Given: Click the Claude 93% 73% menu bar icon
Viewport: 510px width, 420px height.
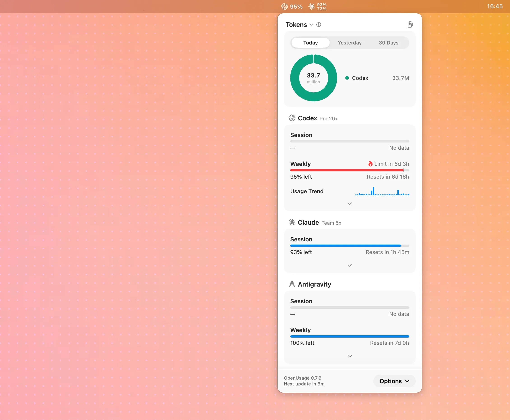Looking at the screenshot, I should 318,7.
